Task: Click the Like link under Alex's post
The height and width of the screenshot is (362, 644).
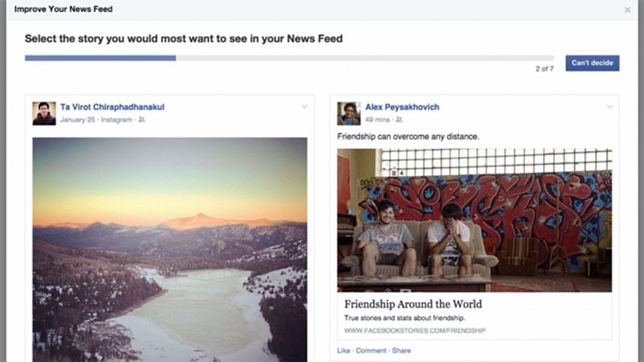Action: (344, 351)
